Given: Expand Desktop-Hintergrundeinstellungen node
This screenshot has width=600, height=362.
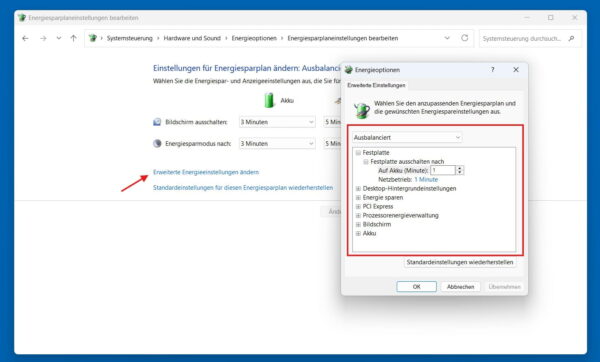Looking at the screenshot, I should pos(358,189).
